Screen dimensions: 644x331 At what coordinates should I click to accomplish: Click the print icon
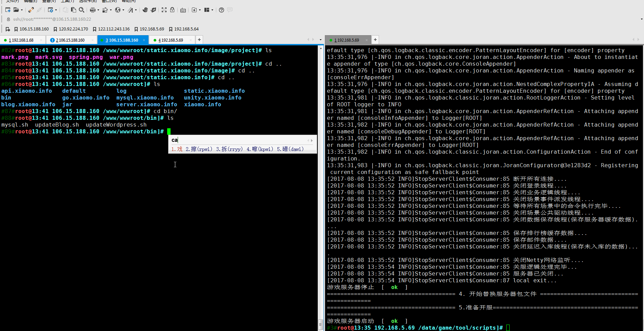pos(92,10)
